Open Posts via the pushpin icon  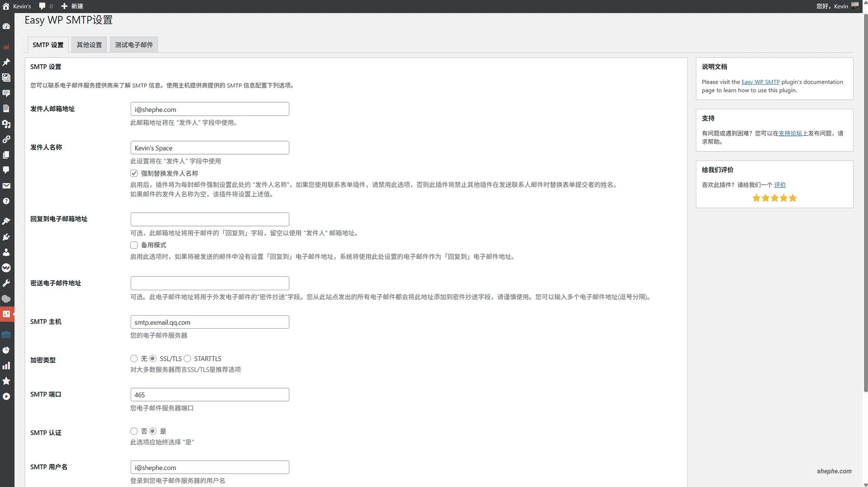click(x=6, y=62)
